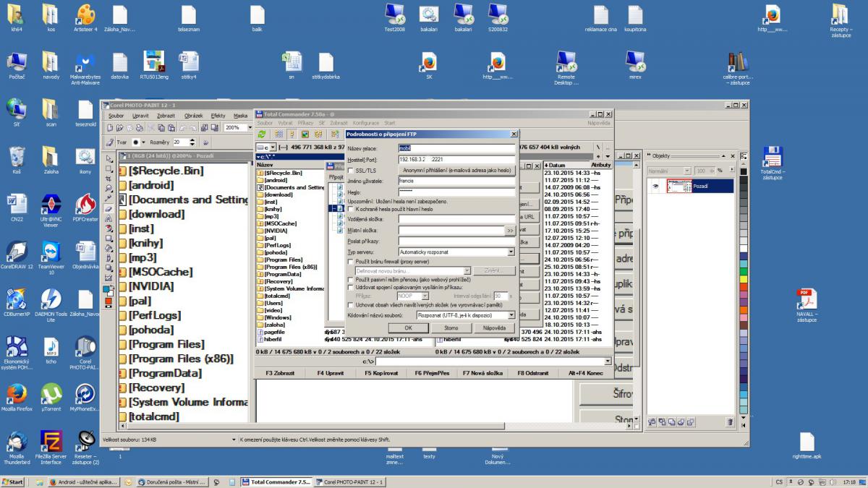Select the Eyedropper tool in PHOTO-PAINT toolbox

pos(109,198)
